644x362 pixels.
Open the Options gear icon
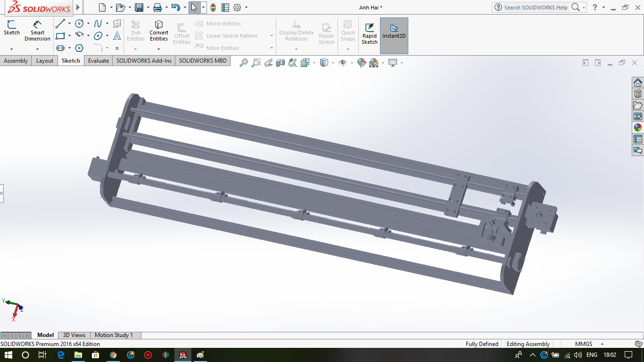(237, 8)
